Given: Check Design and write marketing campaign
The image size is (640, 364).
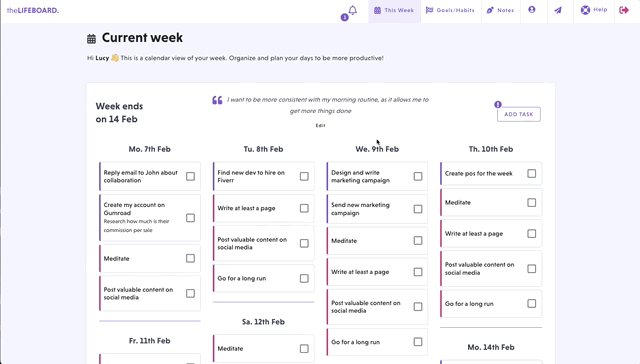Looking at the screenshot, I should (x=418, y=176).
